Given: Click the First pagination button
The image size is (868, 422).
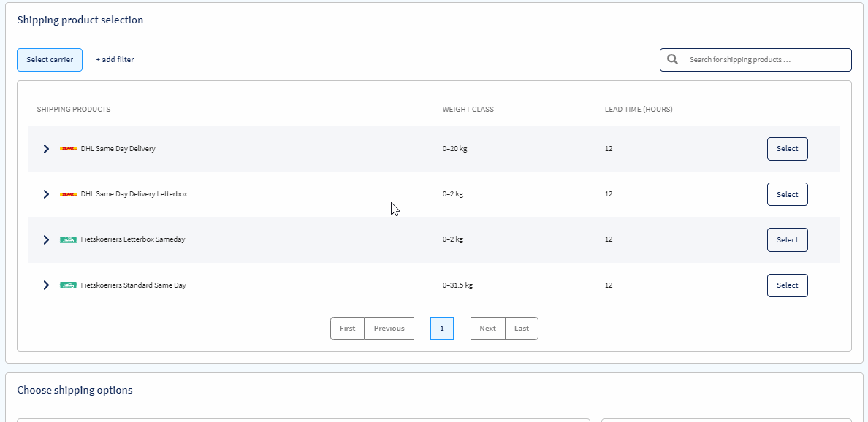Looking at the screenshot, I should pyautogui.click(x=347, y=328).
